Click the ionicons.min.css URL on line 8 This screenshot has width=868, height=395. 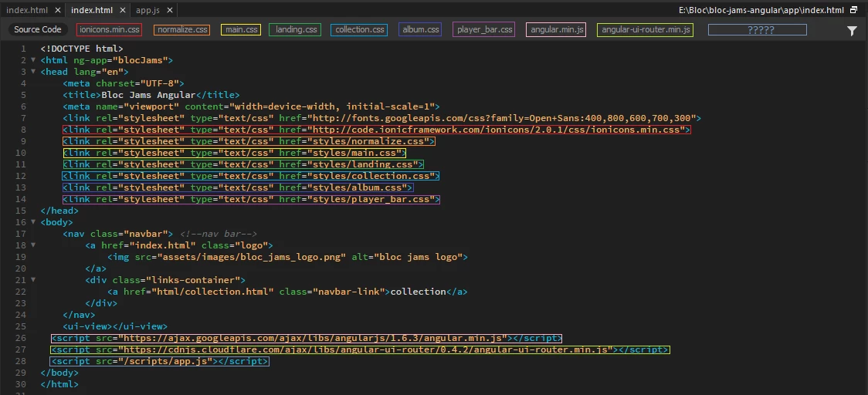pos(496,130)
